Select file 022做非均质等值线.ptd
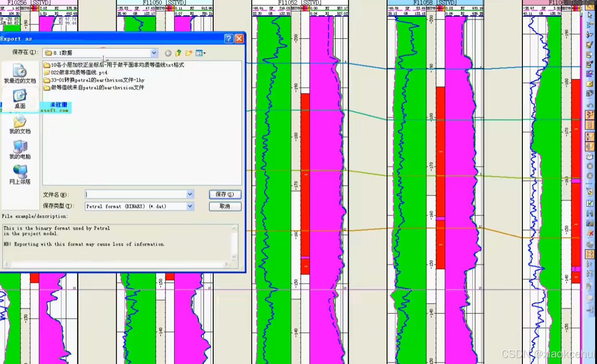This screenshot has width=597, height=364. 76,73
